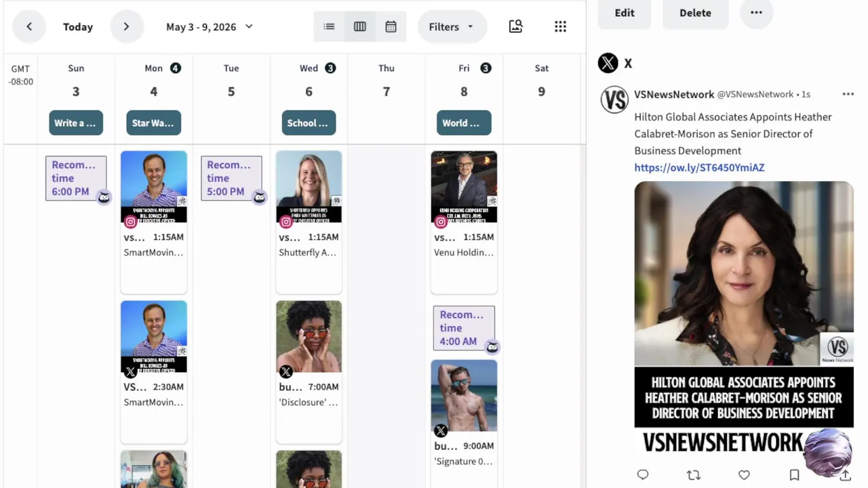
Task: Open the 'Write a ...' event on Sunday
Action: [x=76, y=123]
